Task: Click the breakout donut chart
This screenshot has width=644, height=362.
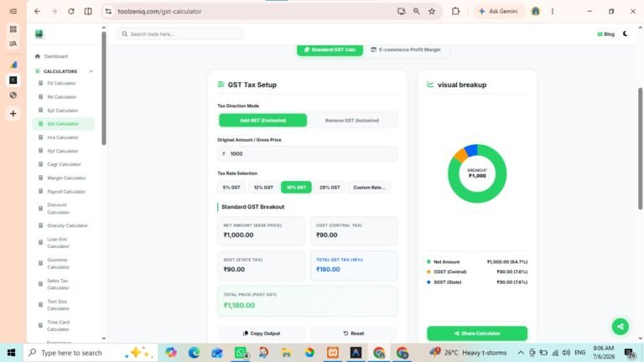Action: coord(477,173)
